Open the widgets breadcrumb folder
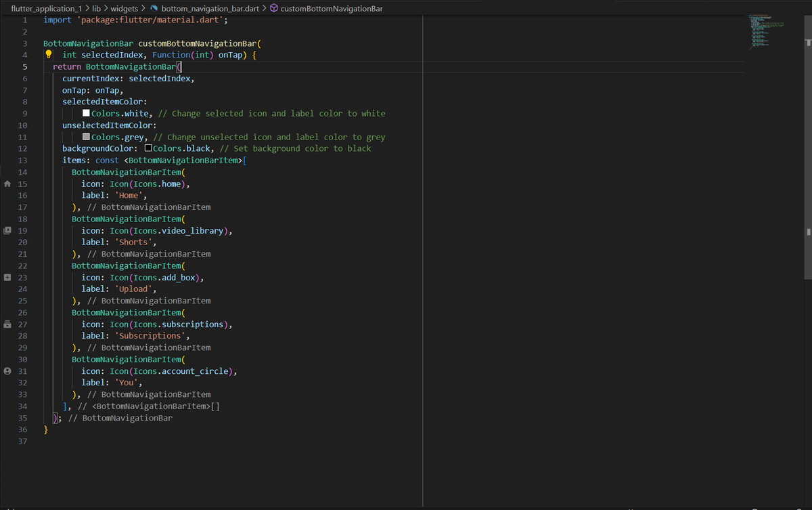 [x=124, y=8]
